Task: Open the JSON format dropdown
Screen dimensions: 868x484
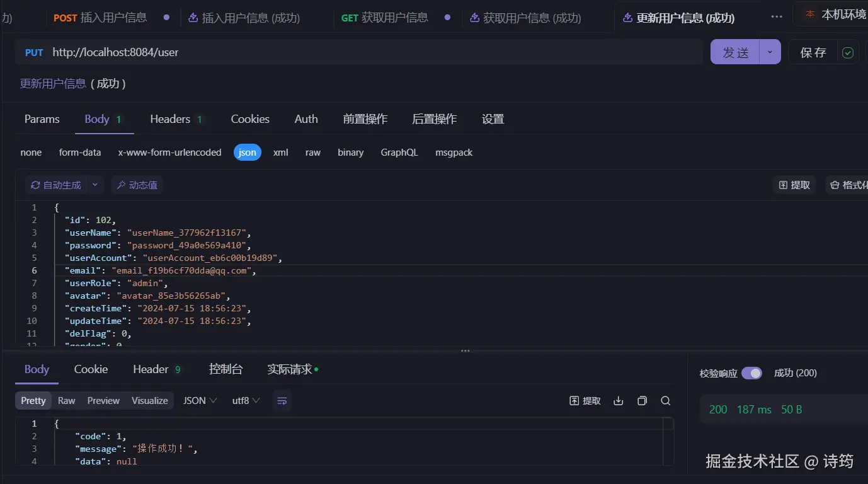Action: 200,401
